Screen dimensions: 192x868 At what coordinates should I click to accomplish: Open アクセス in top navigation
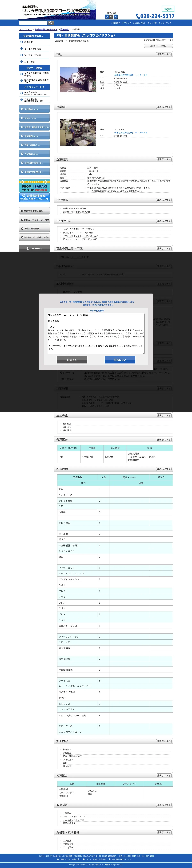[x=127, y=23]
